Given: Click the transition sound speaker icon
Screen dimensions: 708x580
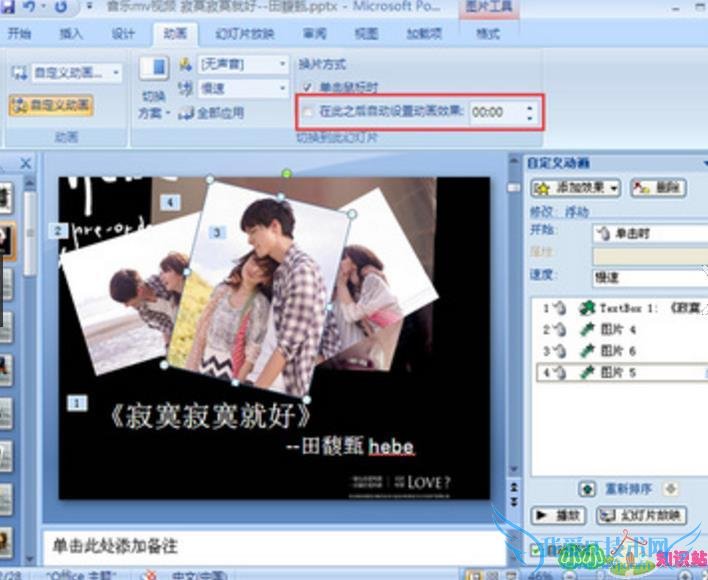Looking at the screenshot, I should pos(185,65).
